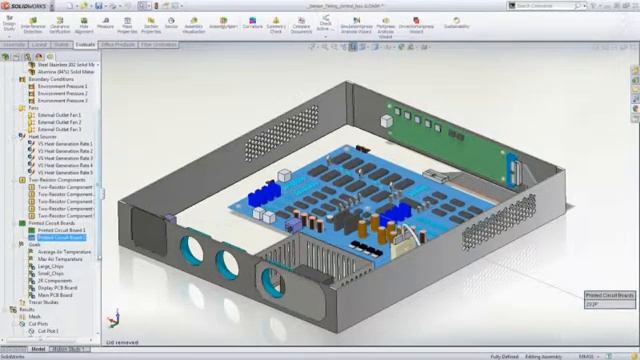Image resolution: width=640 pixels, height=360 pixels.
Task: Open Mass Properties
Action: [127, 25]
